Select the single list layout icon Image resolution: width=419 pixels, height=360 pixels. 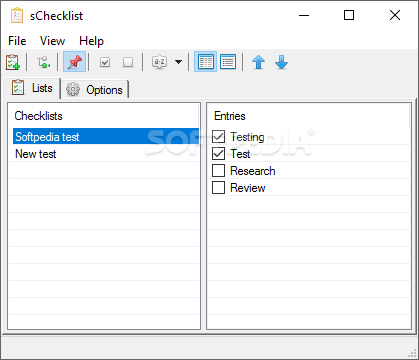tap(228, 62)
